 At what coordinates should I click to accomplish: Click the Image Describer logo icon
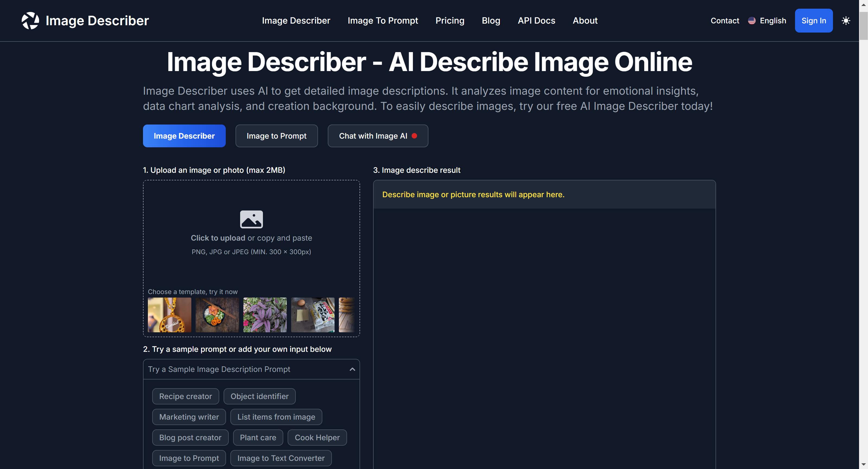coord(30,21)
